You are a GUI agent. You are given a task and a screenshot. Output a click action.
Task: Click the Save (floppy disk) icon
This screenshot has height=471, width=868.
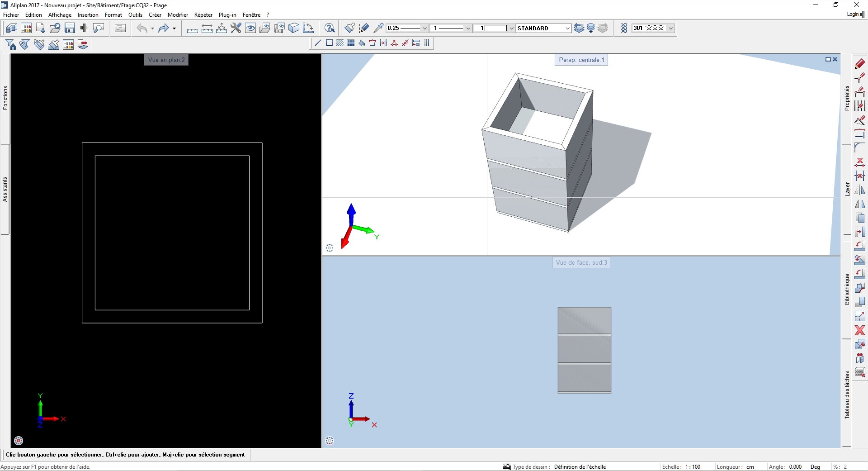coord(70,28)
